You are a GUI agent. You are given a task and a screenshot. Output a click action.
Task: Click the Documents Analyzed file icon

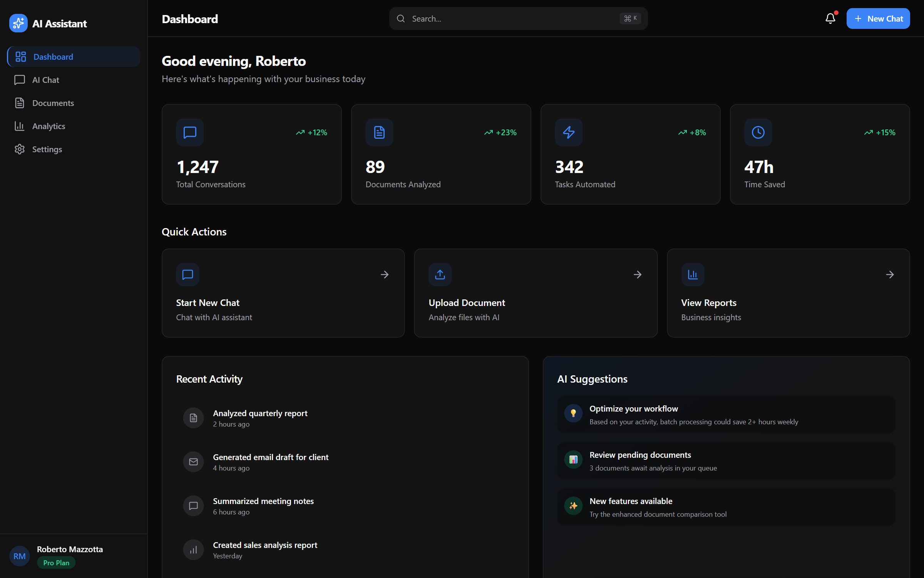379,132
